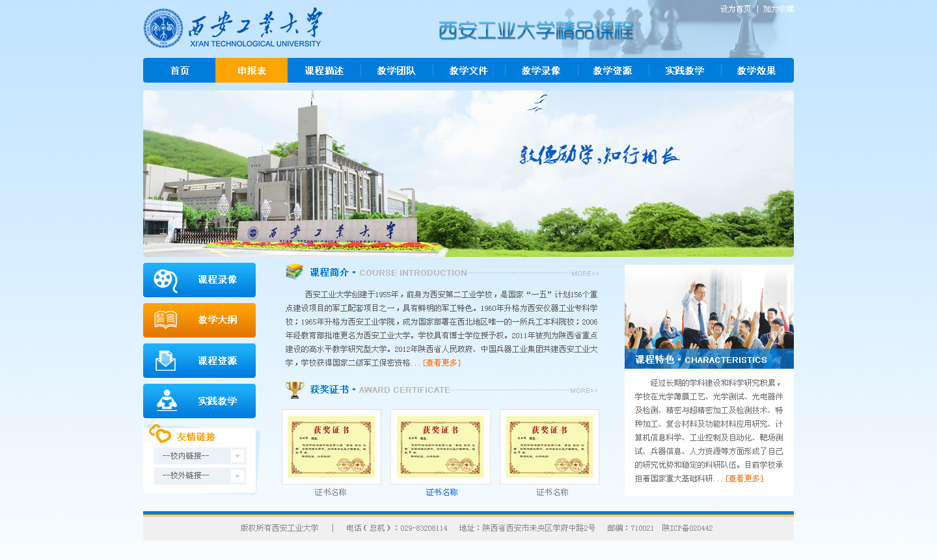This screenshot has width=937, height=560.
Task: Open the film reel icon for 课程录像
Action: pos(165,280)
